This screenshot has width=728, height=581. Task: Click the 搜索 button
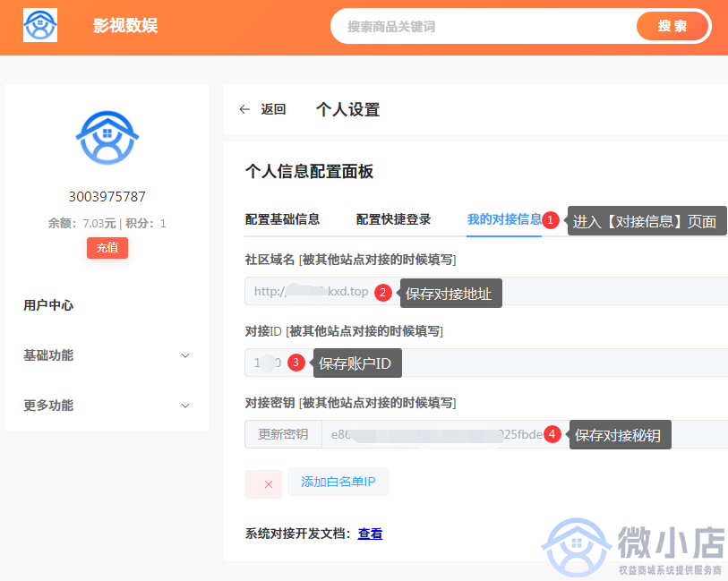click(x=672, y=26)
